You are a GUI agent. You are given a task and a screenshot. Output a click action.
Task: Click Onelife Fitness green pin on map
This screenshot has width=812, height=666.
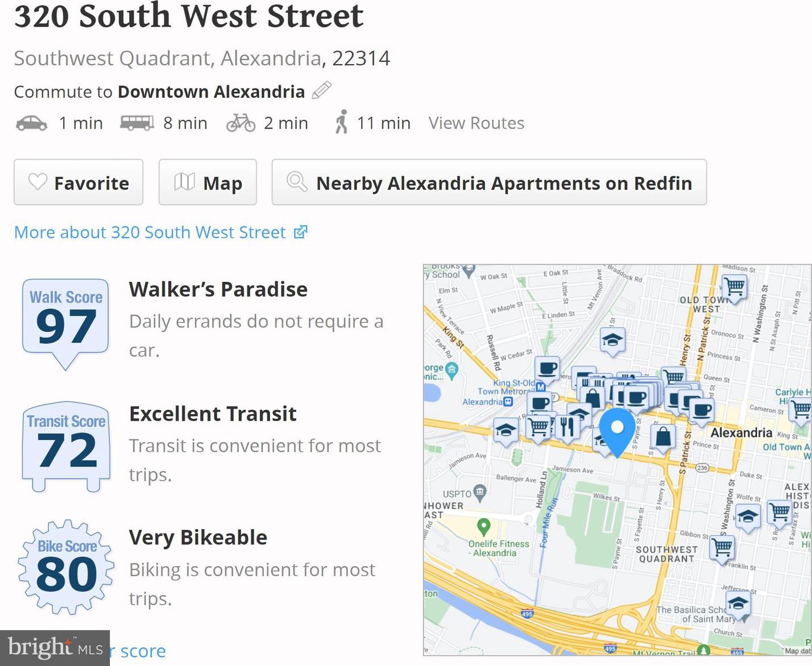point(483,526)
